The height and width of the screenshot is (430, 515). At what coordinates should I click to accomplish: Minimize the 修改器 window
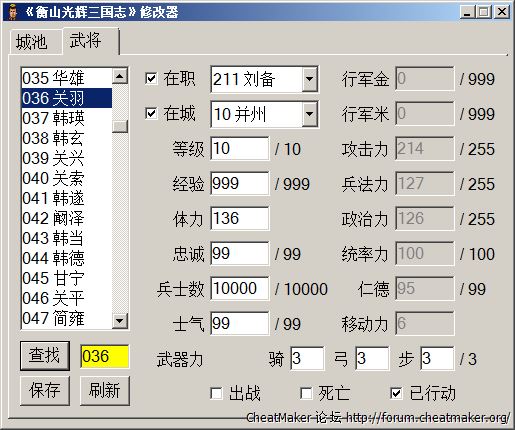point(468,12)
